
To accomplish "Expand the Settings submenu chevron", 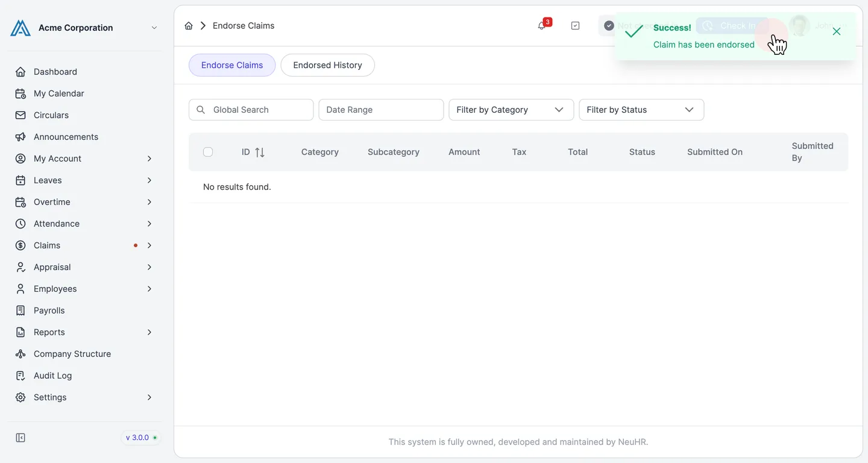I will (x=149, y=397).
